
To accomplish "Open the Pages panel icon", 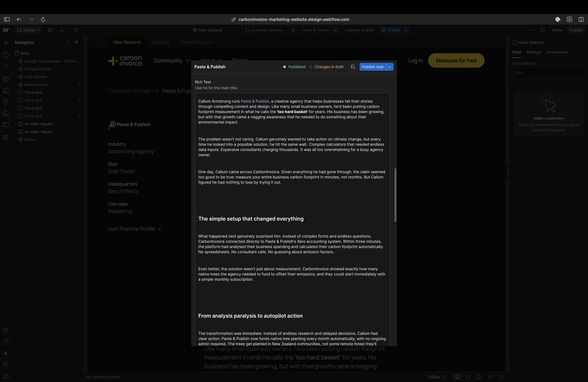I will point(6,55).
